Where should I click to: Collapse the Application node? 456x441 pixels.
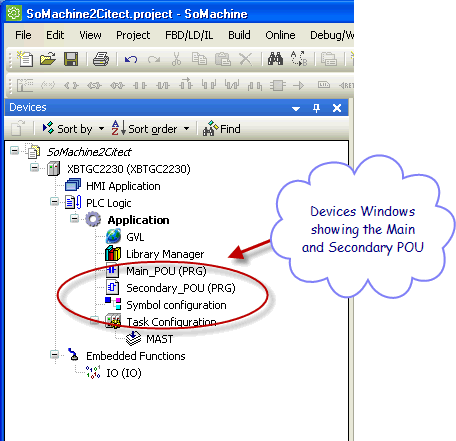point(75,219)
